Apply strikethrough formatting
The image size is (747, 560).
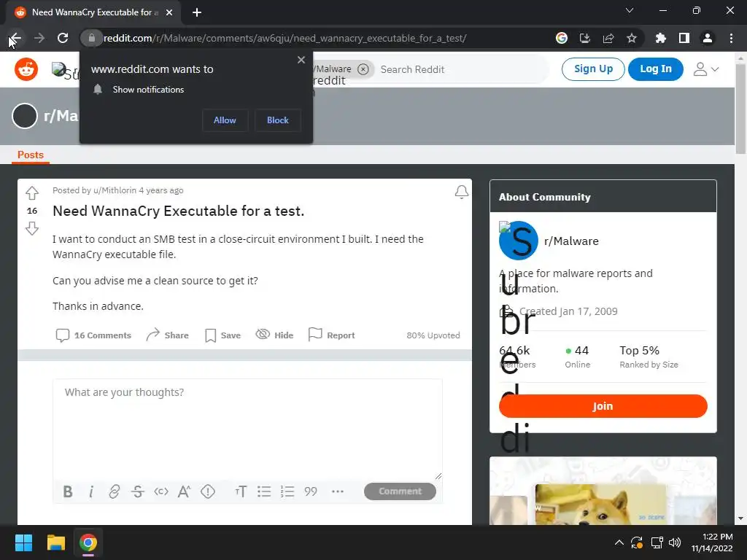pos(138,491)
